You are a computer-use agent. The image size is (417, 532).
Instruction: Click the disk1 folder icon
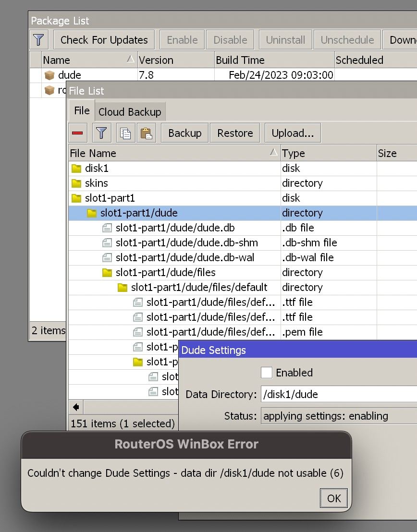pos(76,168)
